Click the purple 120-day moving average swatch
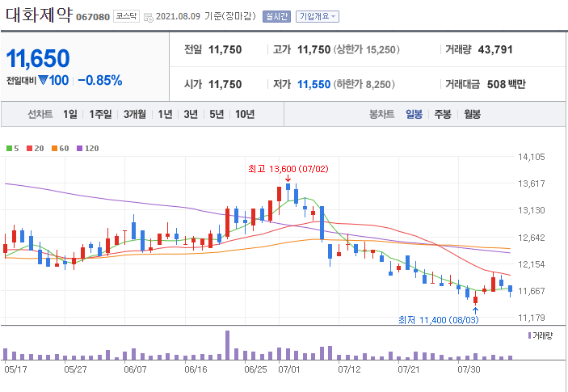 click(x=80, y=148)
